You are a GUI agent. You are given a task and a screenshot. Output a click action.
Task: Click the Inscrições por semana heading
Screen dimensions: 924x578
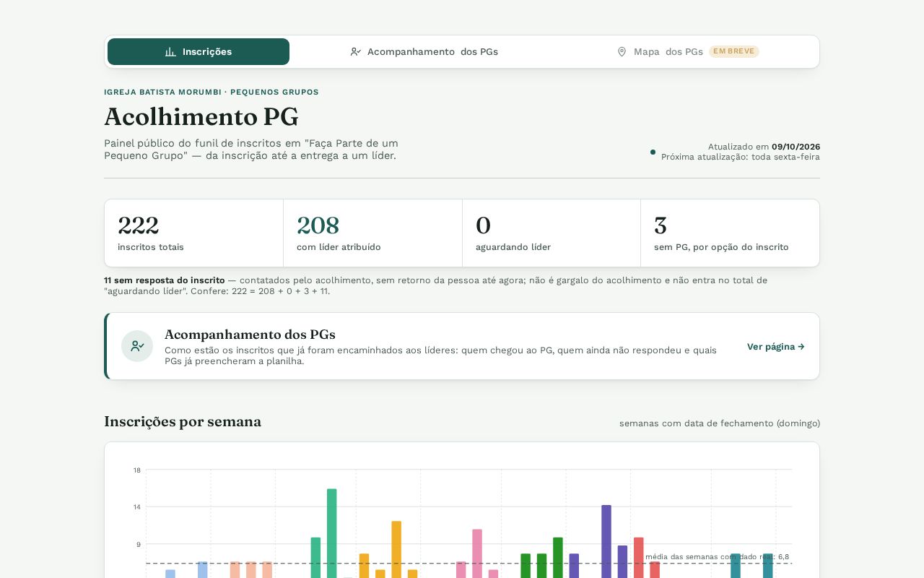click(x=183, y=422)
